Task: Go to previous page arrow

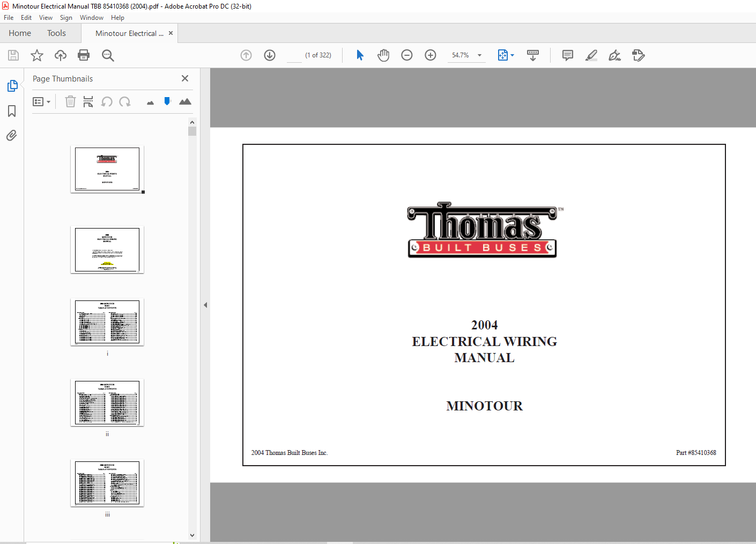Action: pos(246,55)
